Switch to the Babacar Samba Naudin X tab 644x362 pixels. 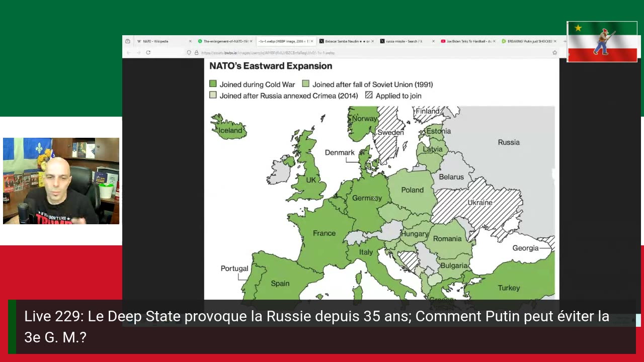pos(346,41)
